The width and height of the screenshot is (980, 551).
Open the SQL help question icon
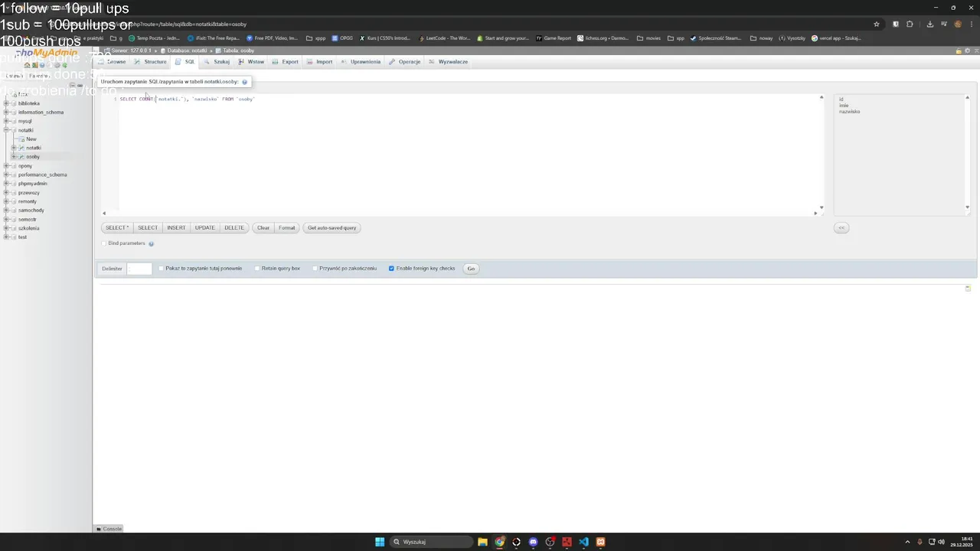pyautogui.click(x=244, y=82)
